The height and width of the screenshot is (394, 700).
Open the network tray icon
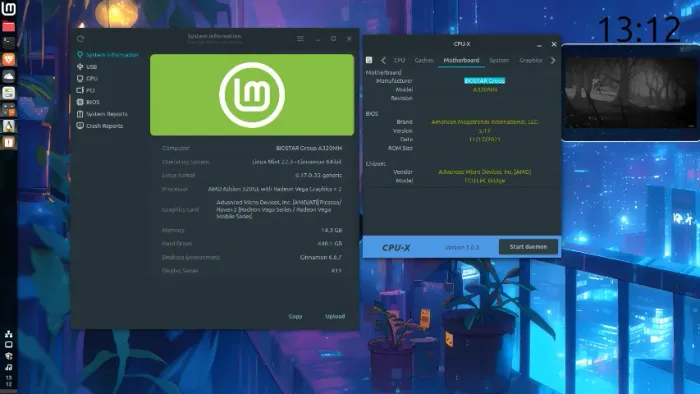(8, 334)
